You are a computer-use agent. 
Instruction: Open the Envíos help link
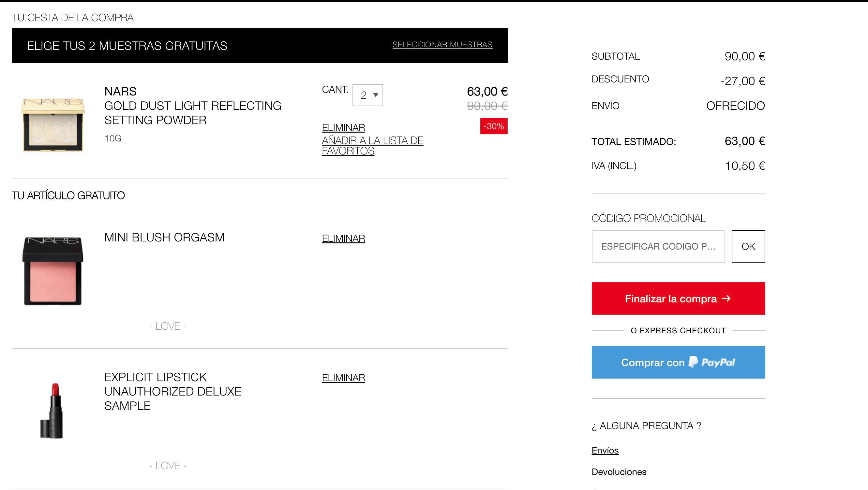pyautogui.click(x=605, y=450)
